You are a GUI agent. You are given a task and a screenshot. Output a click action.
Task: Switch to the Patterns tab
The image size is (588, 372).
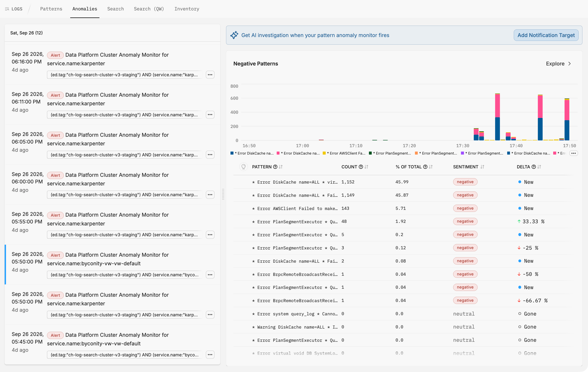[51, 9]
